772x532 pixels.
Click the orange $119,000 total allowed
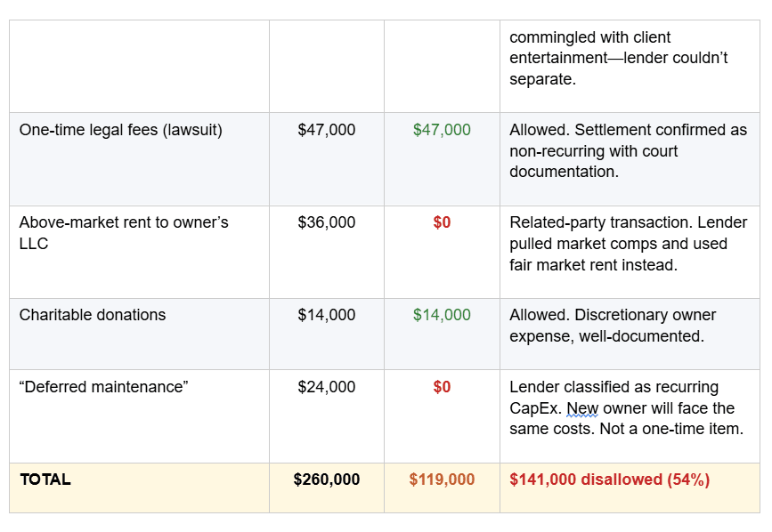pos(442,480)
